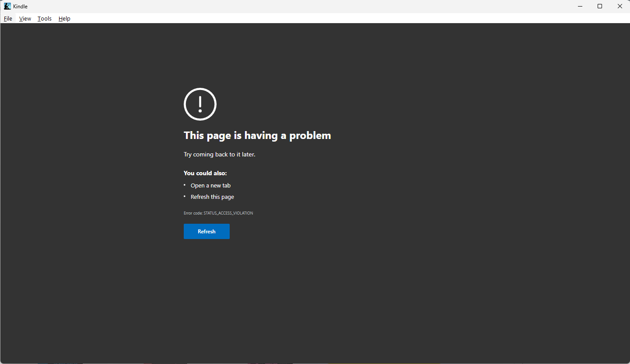This screenshot has height=364, width=630.
Task: Open the Help menu
Action: click(x=64, y=18)
